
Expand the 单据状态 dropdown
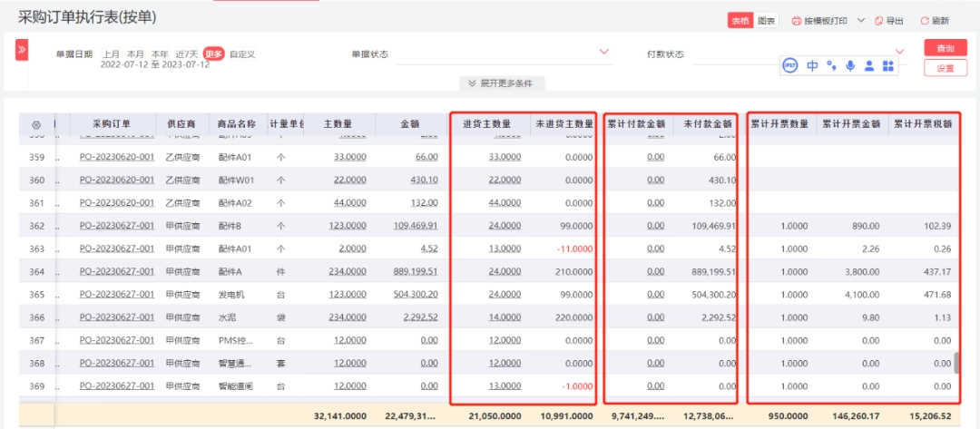[603, 52]
